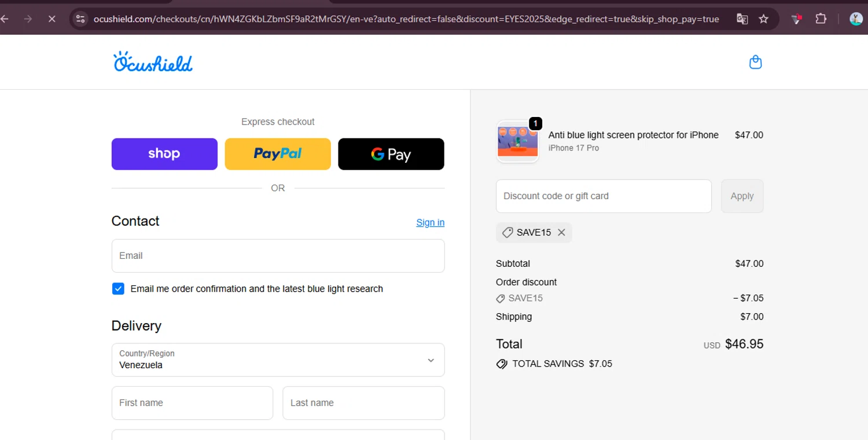Click the Ocushield logo
The height and width of the screenshot is (440, 868).
(153, 62)
